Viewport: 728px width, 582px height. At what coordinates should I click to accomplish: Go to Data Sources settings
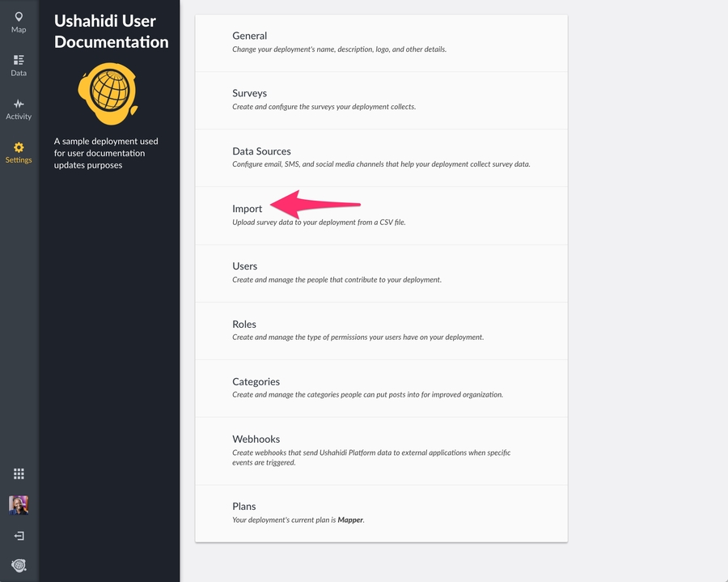261,151
